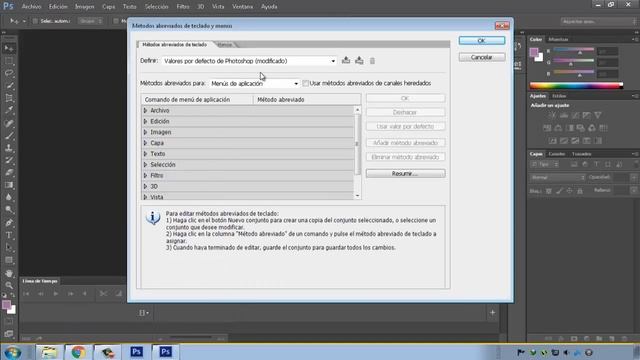The width and height of the screenshot is (640, 360).
Task: Open the layer blend mode Normal dropdown
Action: coord(558,178)
